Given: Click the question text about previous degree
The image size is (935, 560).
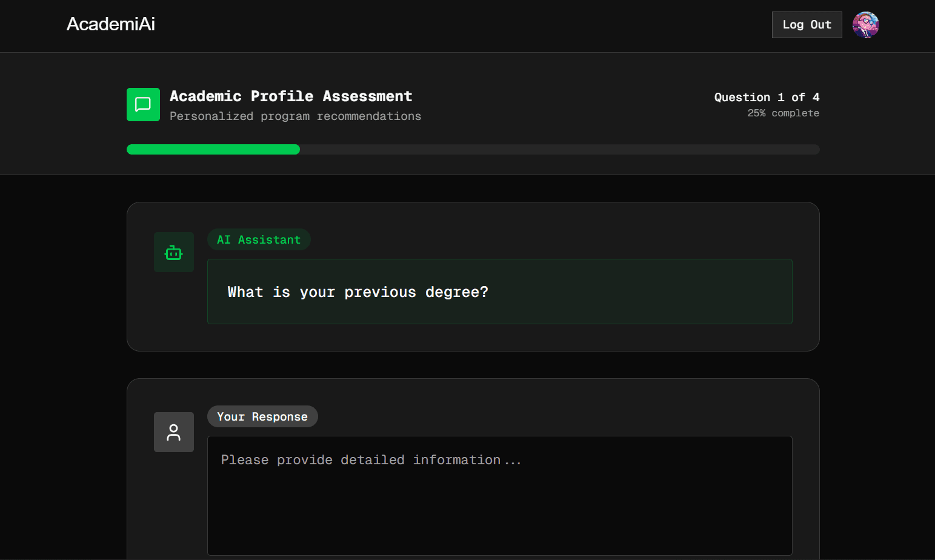Looking at the screenshot, I should 358,292.
